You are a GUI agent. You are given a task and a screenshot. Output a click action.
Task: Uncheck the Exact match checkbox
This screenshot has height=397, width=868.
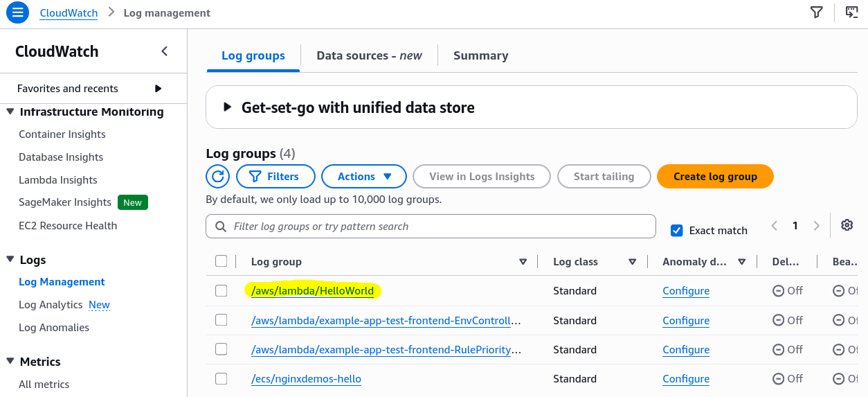pyautogui.click(x=677, y=231)
